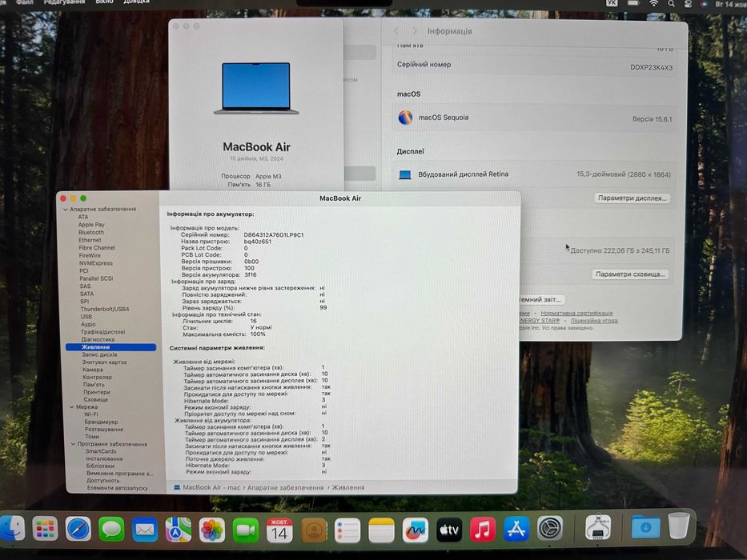Collapse the Мережа tree section
Screen dimensions: 747x560
click(x=72, y=407)
